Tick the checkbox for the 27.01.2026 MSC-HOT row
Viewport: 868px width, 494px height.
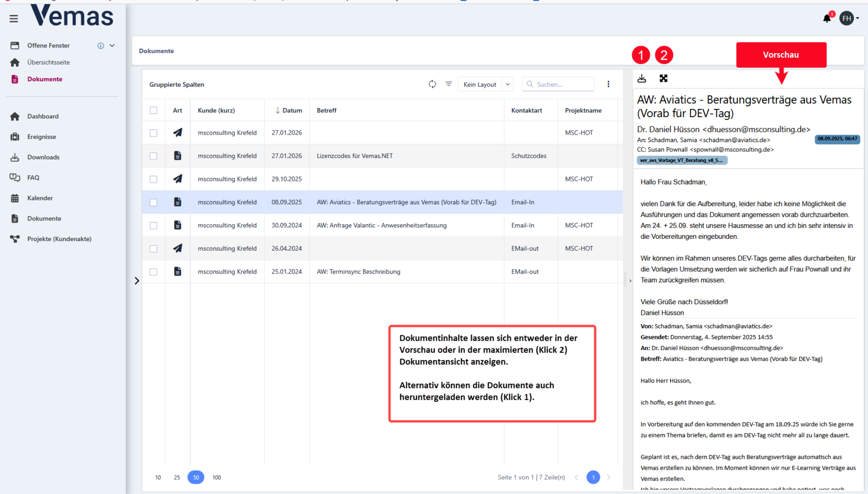tap(154, 133)
